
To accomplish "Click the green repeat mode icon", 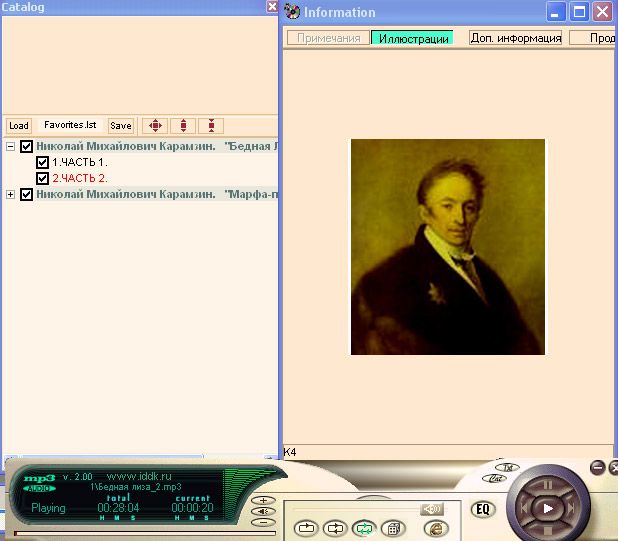I will [x=364, y=528].
